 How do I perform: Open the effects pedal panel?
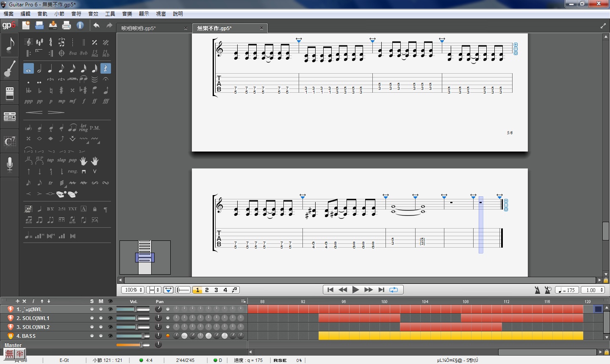(x=10, y=94)
